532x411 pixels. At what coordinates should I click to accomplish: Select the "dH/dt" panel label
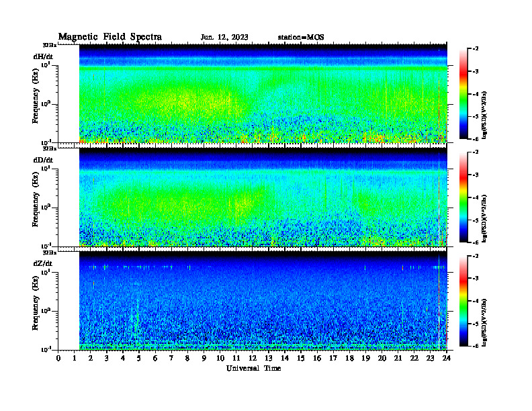(43, 57)
